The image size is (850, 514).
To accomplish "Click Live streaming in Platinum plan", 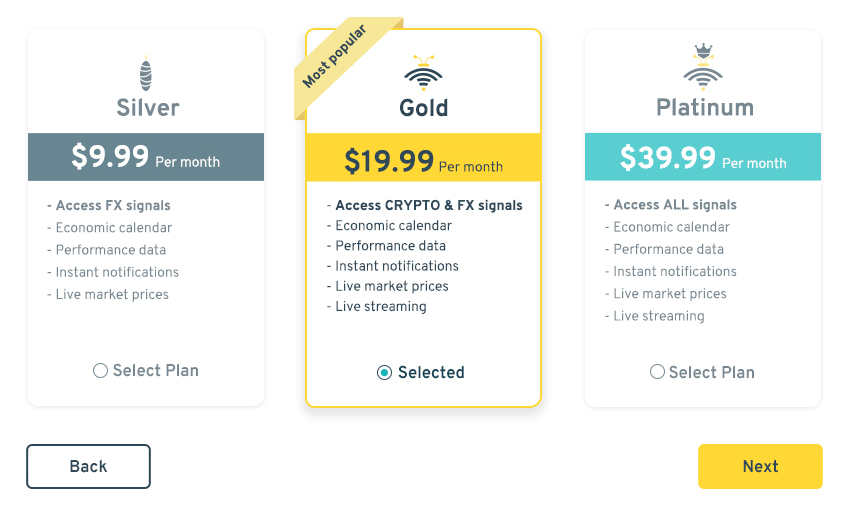I will coord(658,316).
